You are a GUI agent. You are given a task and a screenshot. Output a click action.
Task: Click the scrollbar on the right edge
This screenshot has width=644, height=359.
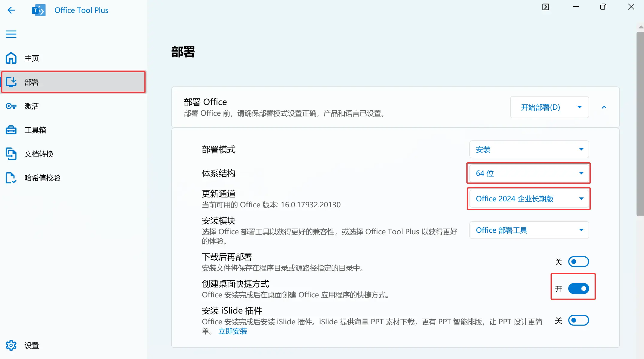[639, 120]
